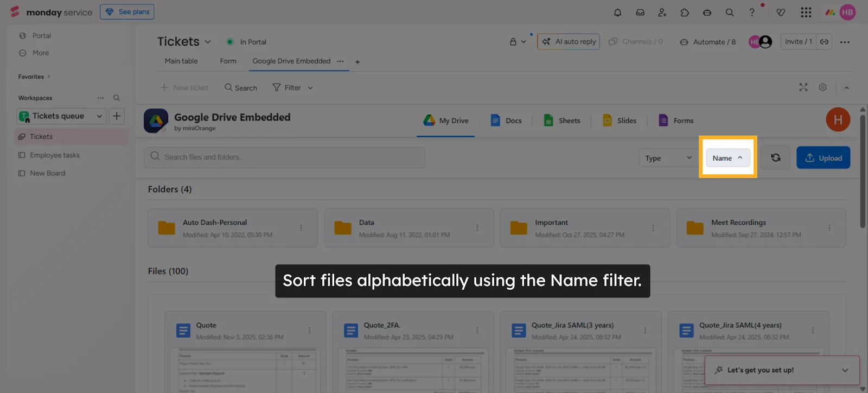The image size is (868, 393).
Task: Open the products switcher grid icon
Action: (806, 12)
